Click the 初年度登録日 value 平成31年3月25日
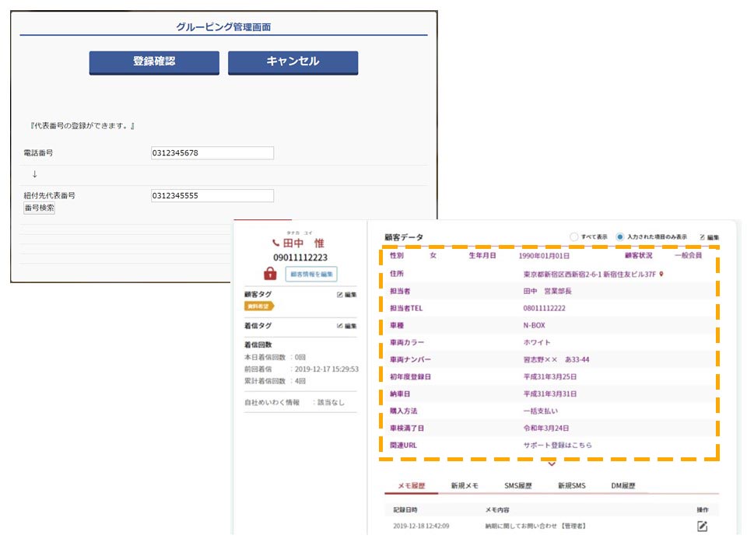This screenshot has width=747, height=560. click(x=550, y=376)
